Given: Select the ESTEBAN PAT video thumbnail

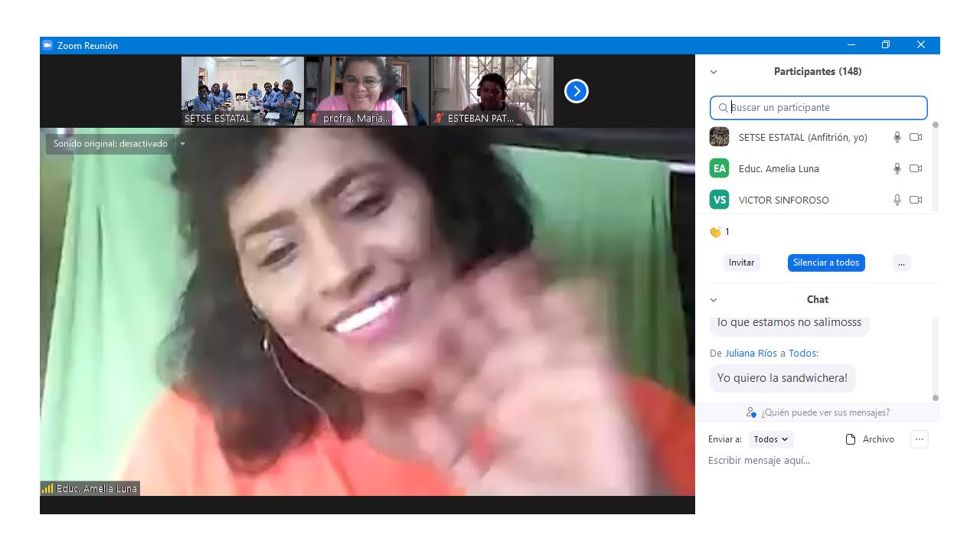Looking at the screenshot, I should click(492, 91).
